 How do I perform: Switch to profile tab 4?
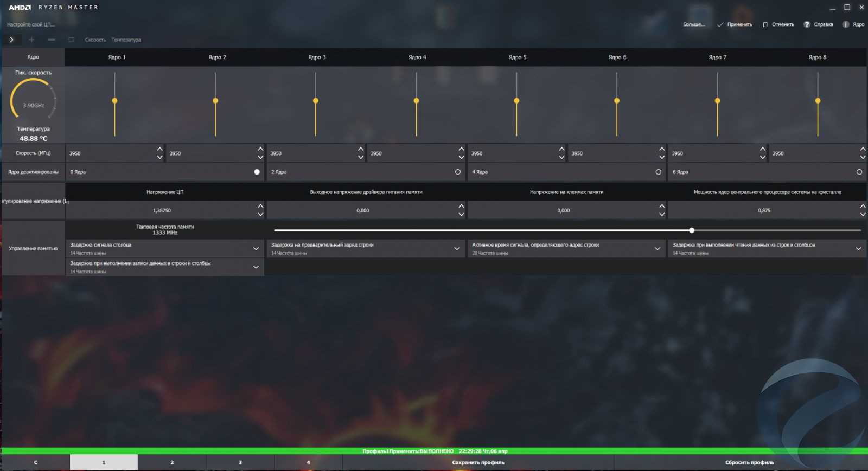click(308, 462)
